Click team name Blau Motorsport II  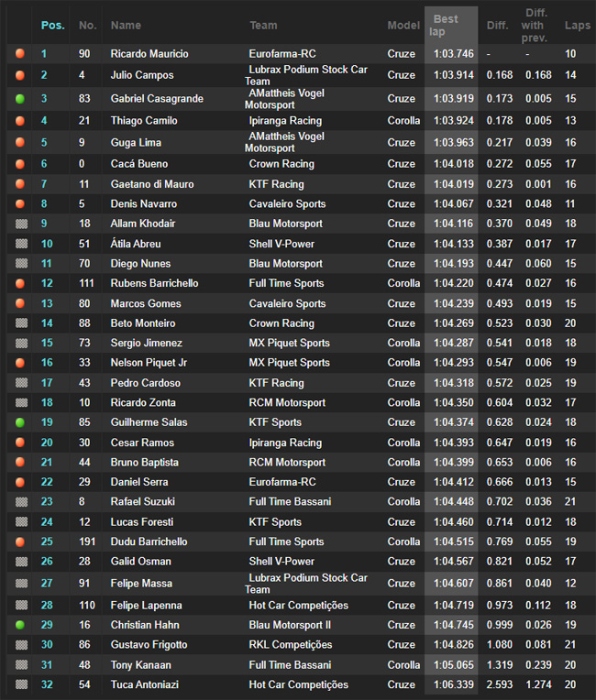290,626
